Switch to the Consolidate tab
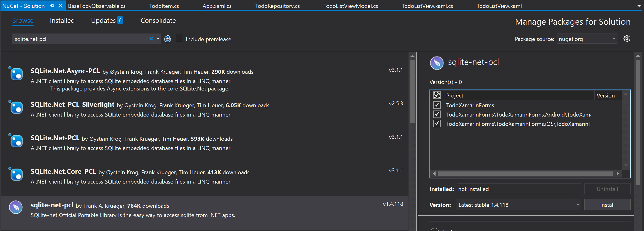Image resolution: width=644 pixels, height=231 pixels. (x=158, y=20)
